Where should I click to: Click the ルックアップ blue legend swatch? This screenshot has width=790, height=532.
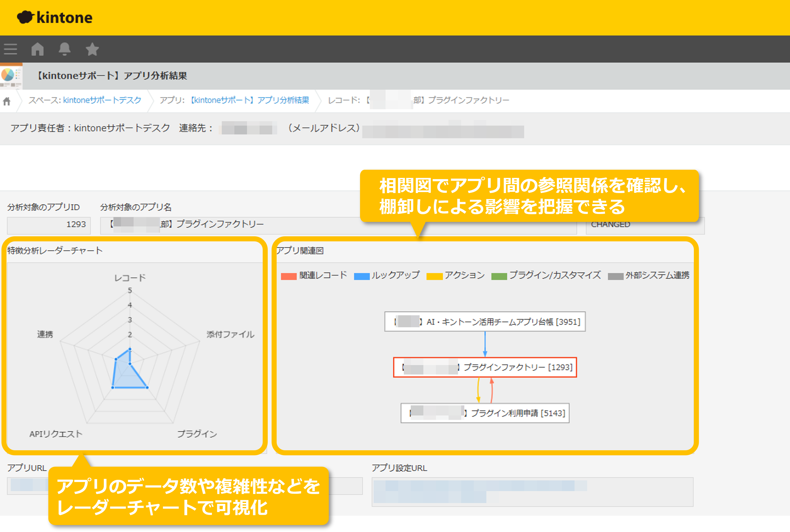point(361,276)
